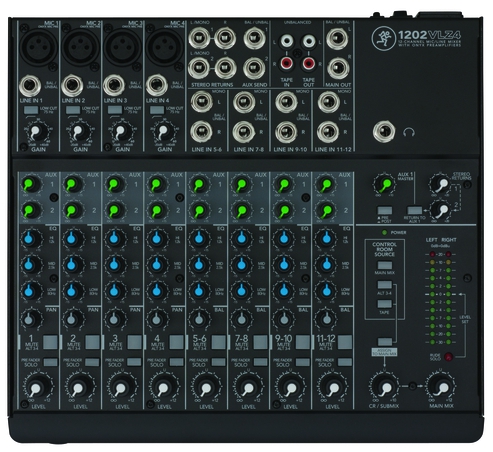Click the LINE IN 4 quarter-inch jack
Image resolution: width=493 pixels, height=452 pixels.
(x=156, y=85)
